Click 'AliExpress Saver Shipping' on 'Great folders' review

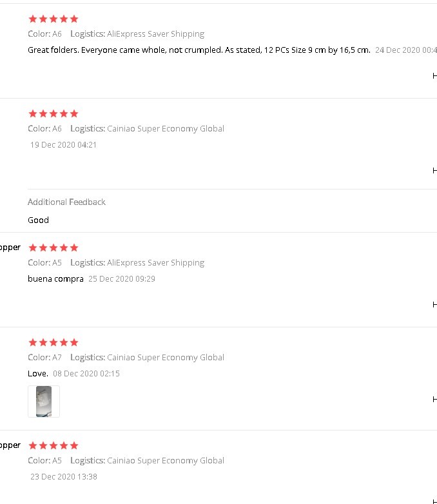click(155, 34)
